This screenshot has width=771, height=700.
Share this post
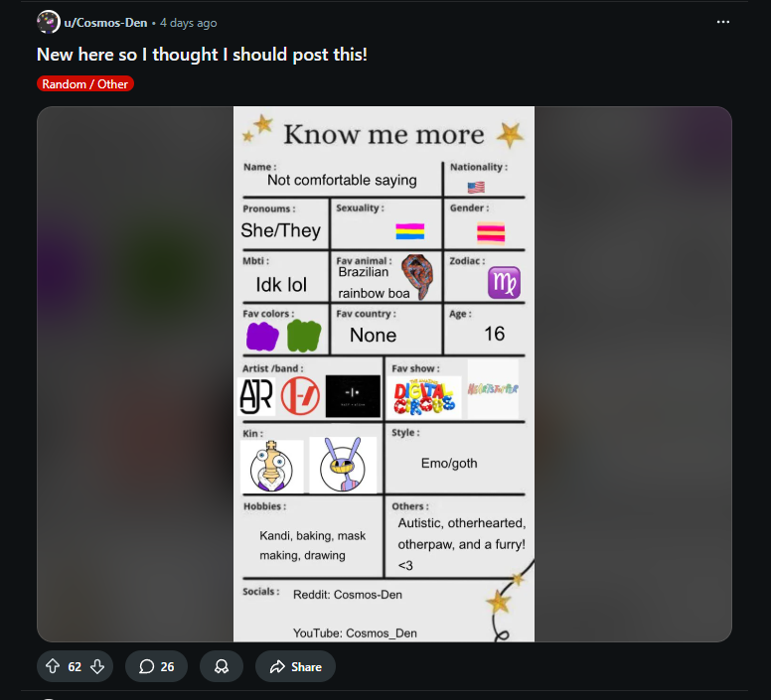[295, 667]
